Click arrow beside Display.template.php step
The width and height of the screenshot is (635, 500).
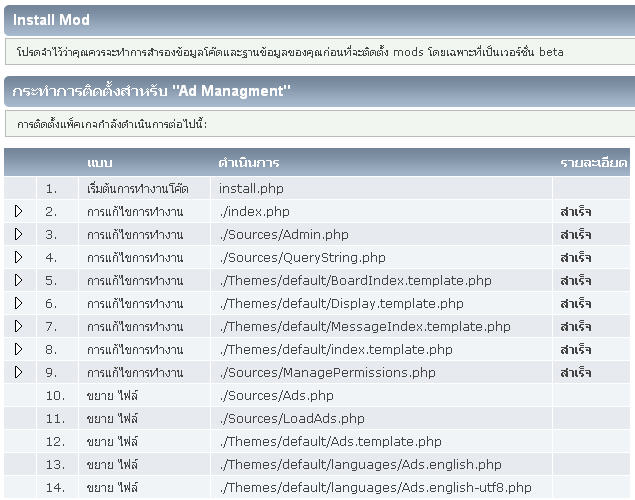click(x=18, y=303)
